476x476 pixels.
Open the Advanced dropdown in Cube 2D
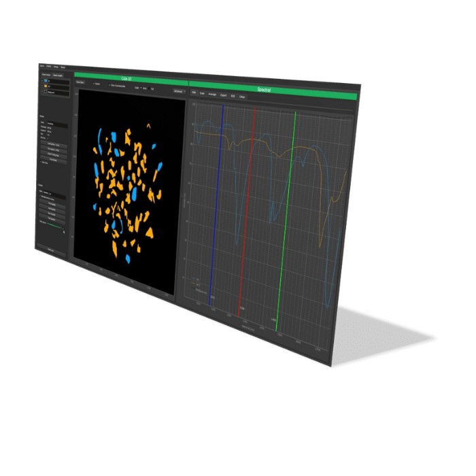coord(179,90)
